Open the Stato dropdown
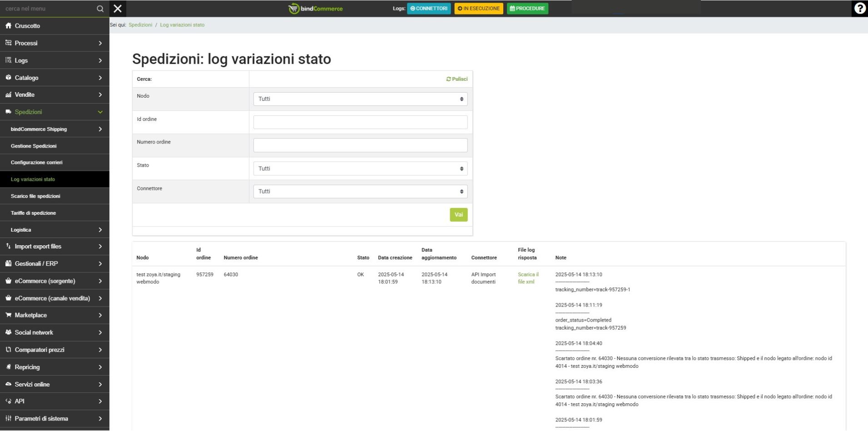This screenshot has height=431, width=868. [x=360, y=168]
